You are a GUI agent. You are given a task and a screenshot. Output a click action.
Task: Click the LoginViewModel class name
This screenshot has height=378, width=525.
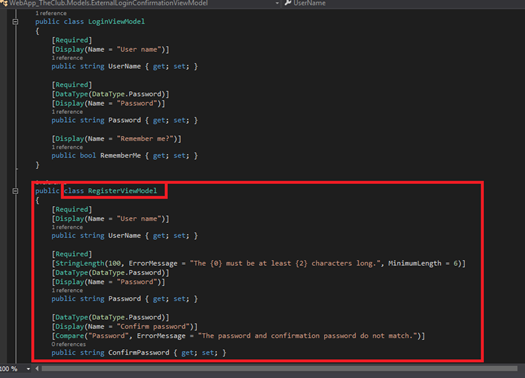pos(117,22)
